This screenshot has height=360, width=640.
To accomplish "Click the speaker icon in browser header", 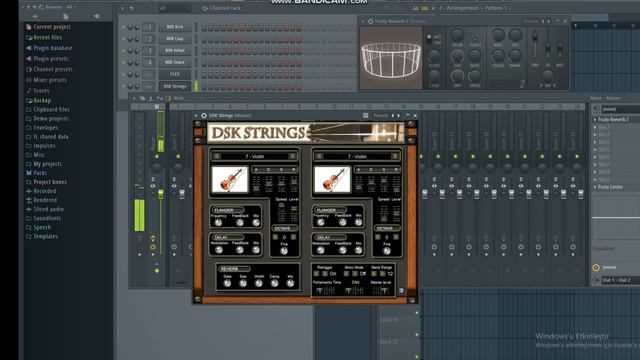I will coord(96,16).
